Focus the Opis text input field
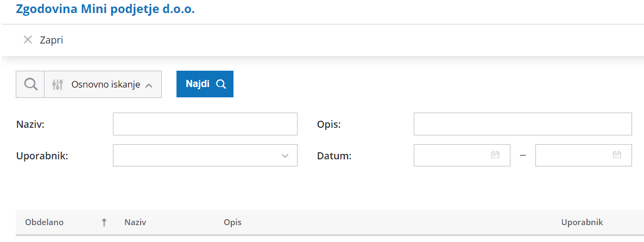 [522, 124]
